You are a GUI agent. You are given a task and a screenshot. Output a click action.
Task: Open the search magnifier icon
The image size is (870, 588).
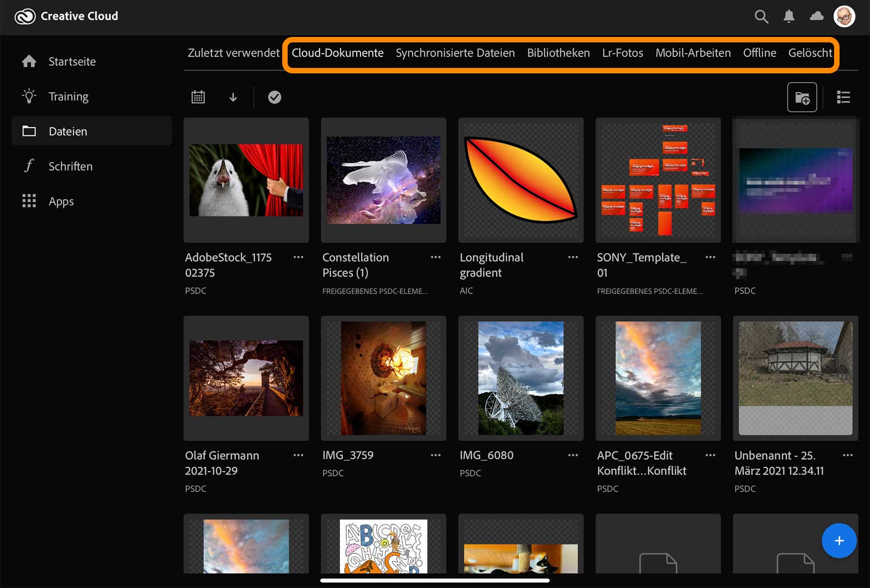pyautogui.click(x=761, y=17)
